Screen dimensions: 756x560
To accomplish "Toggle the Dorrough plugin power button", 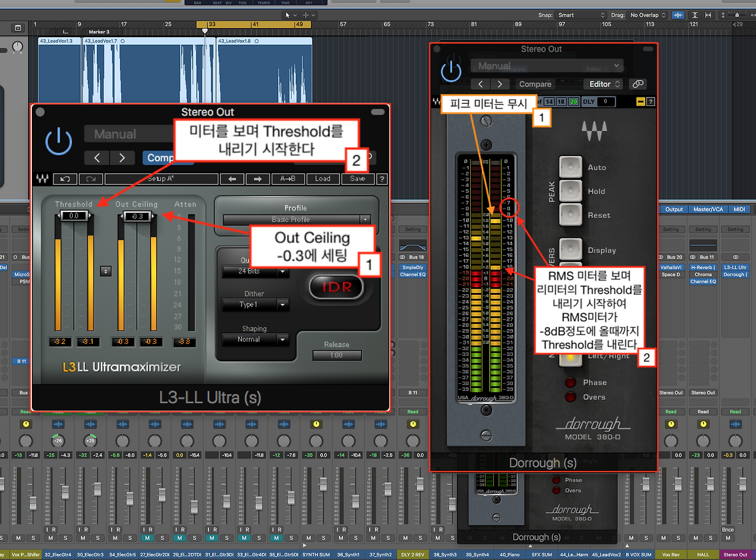I will point(451,71).
